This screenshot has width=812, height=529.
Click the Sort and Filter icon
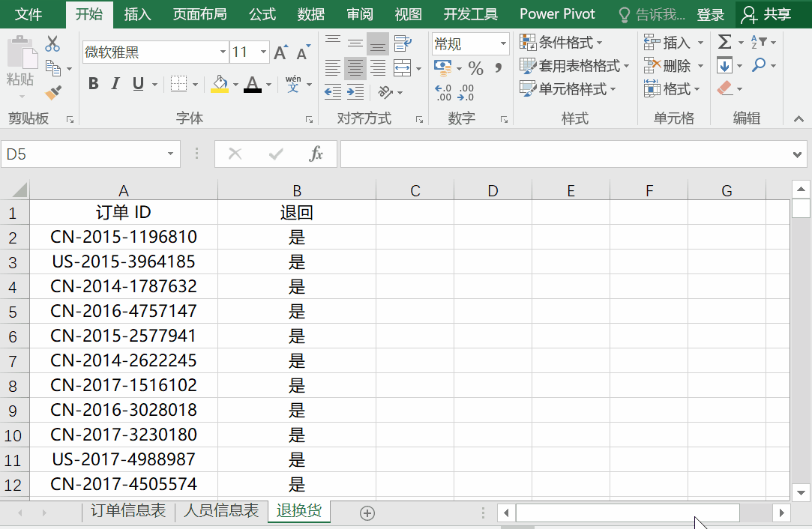(x=759, y=42)
